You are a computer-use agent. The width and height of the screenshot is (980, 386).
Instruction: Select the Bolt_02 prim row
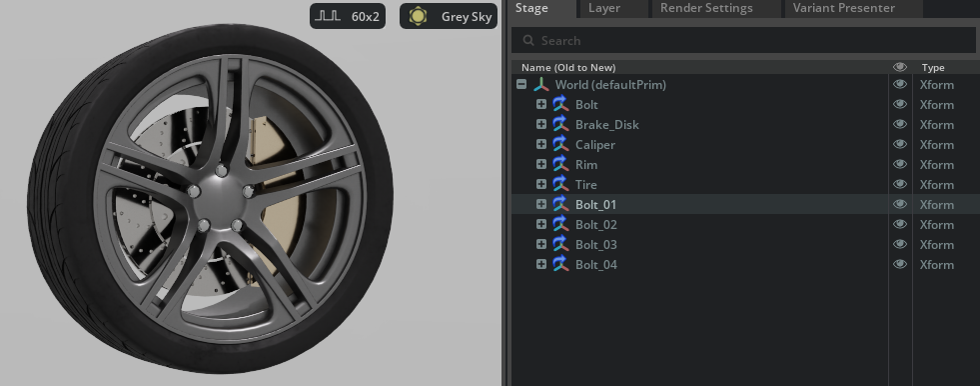click(x=745, y=225)
